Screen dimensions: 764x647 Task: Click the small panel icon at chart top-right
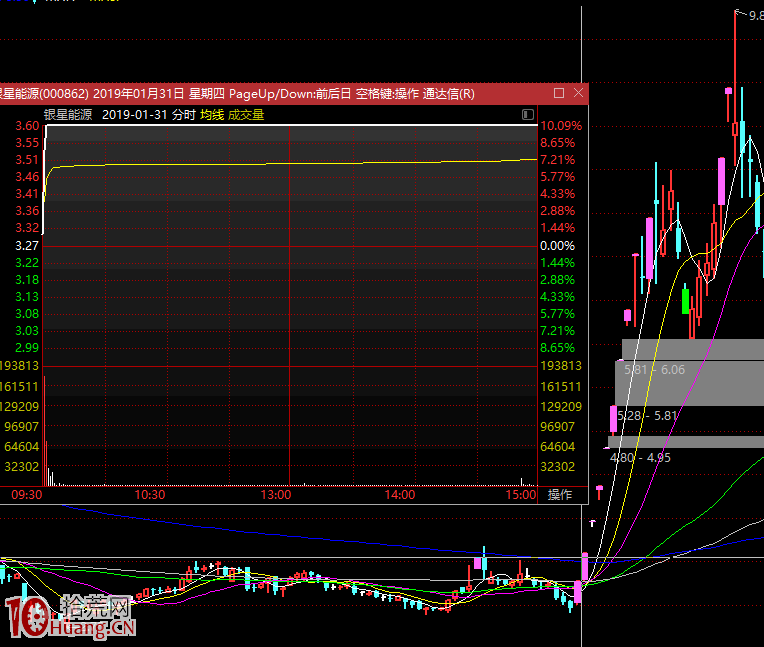click(528, 115)
